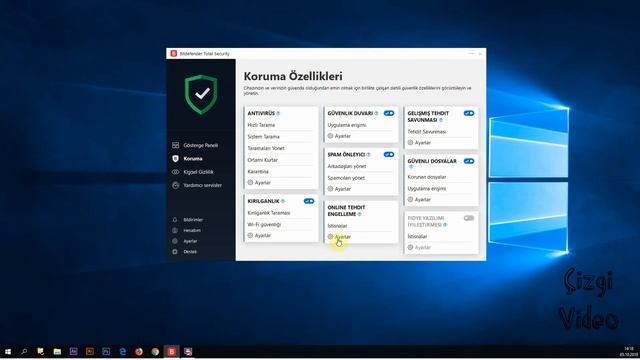Click the Gelişmiş Tehdit Savunması info icon

point(441,120)
